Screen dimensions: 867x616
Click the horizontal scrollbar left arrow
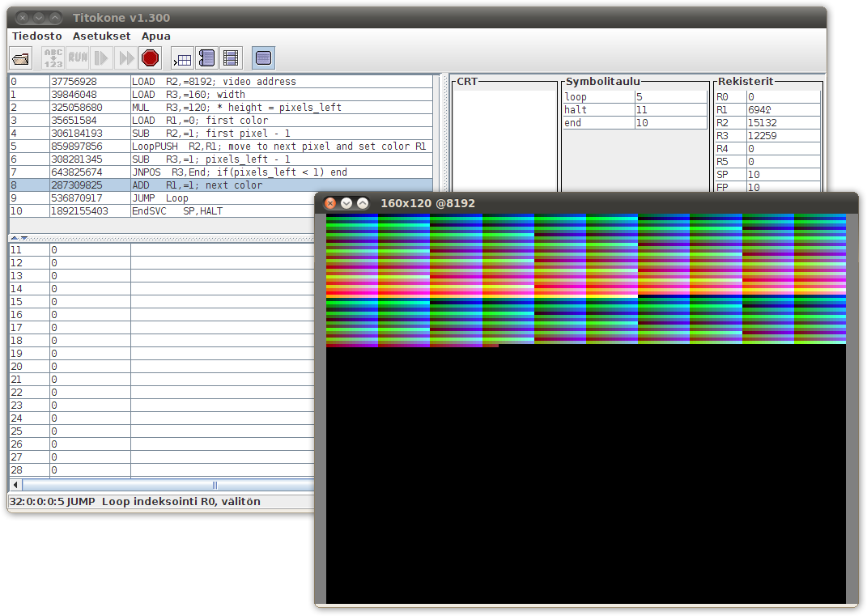(x=15, y=485)
